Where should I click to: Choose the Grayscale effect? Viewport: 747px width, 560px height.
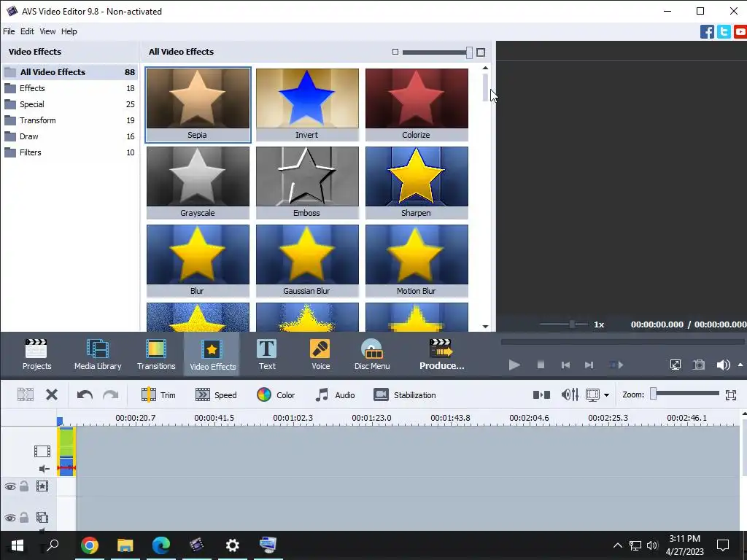(x=198, y=183)
